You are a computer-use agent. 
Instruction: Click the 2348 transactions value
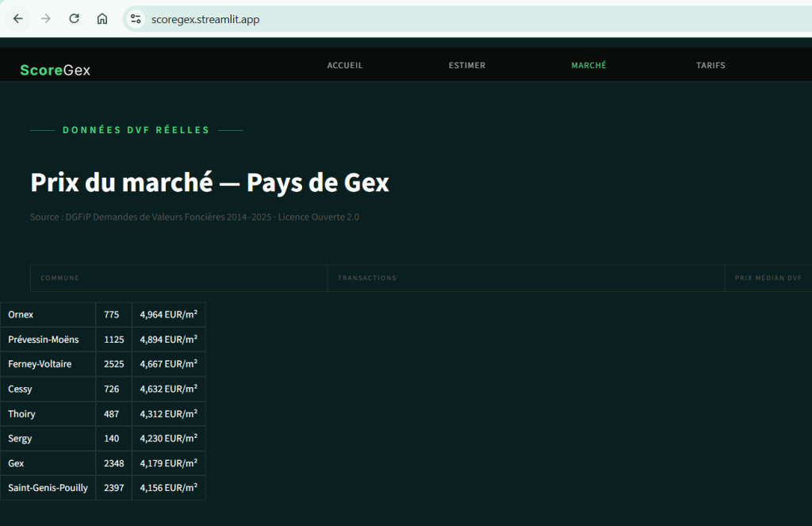[114, 463]
